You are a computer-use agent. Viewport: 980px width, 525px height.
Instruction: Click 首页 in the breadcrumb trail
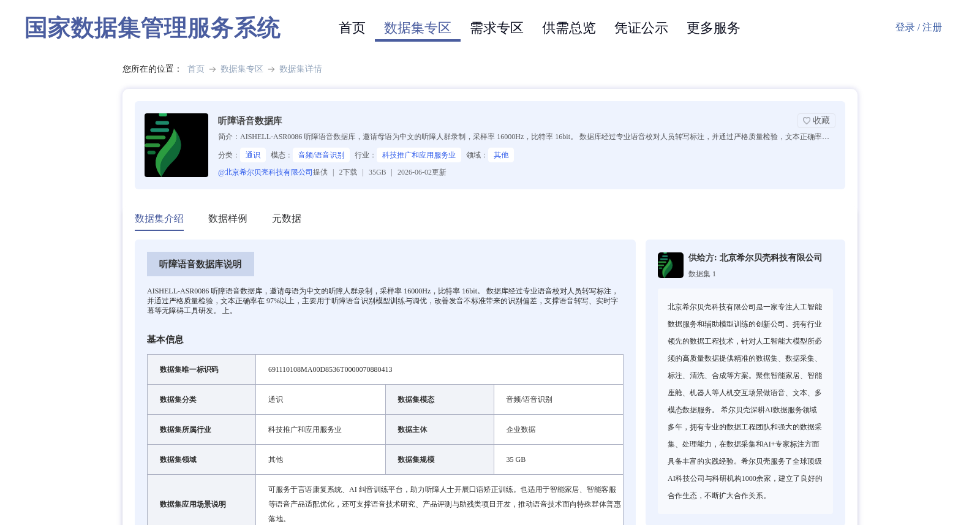click(x=196, y=69)
